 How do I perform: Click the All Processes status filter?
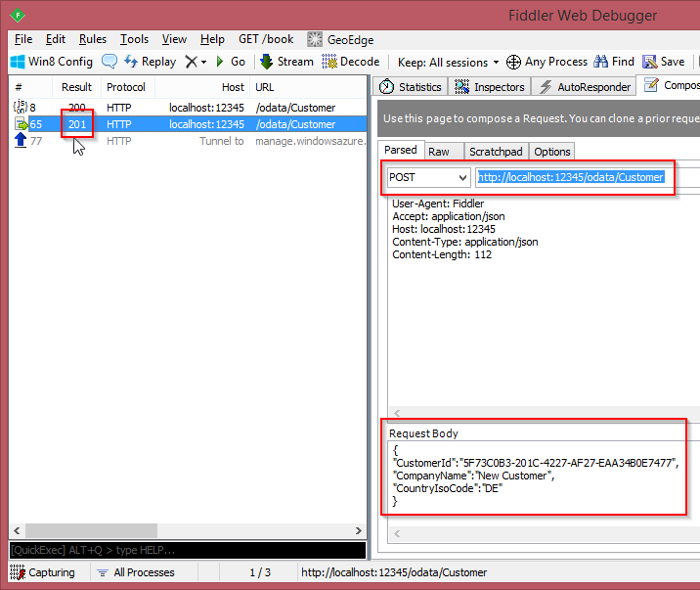pyautogui.click(x=136, y=572)
